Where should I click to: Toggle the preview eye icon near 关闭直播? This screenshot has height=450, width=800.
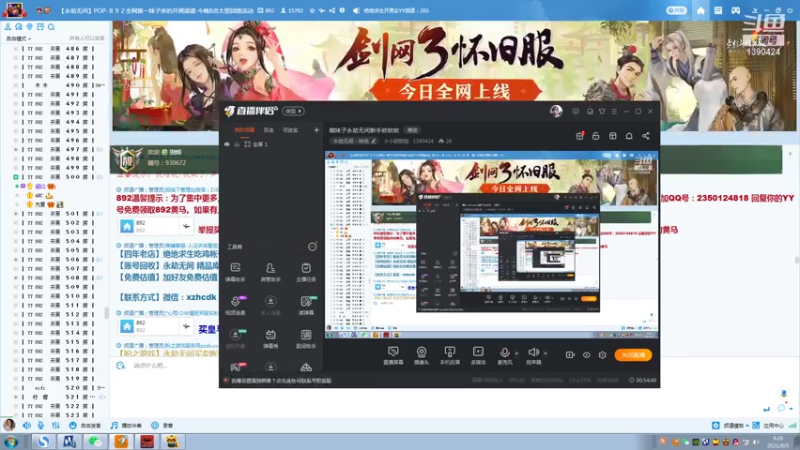pos(586,355)
